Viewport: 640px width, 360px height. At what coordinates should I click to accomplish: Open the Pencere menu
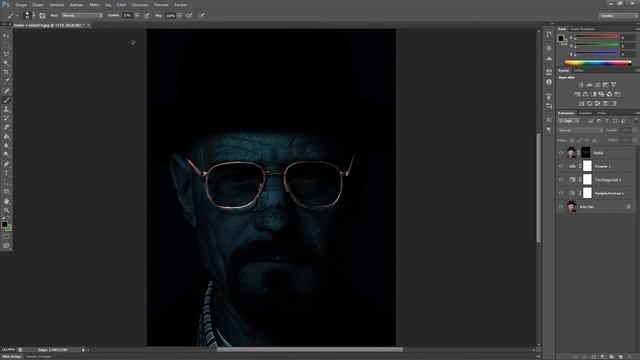click(161, 5)
